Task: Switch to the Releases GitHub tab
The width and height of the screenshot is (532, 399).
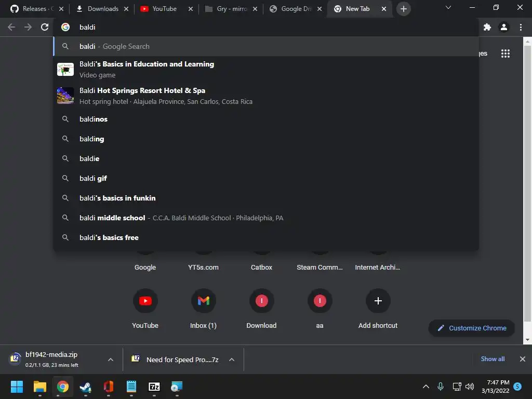Action: click(x=33, y=9)
